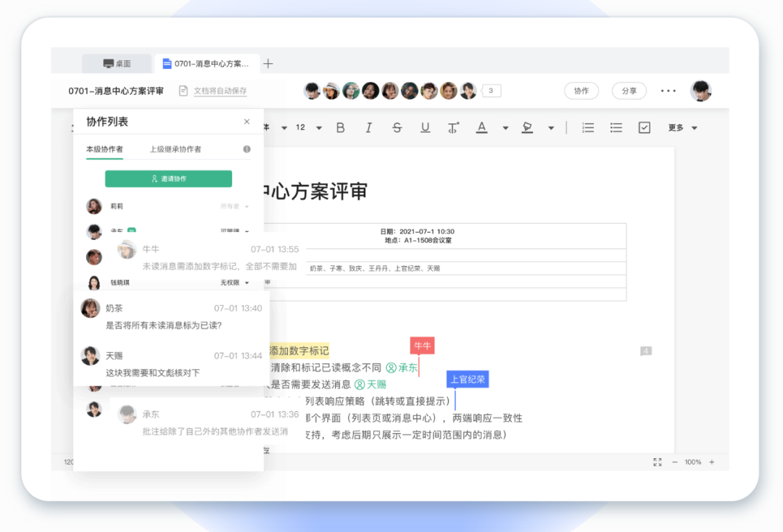Open the font color dropdown arrow
Screen dimensions: 783x532
tap(505, 128)
